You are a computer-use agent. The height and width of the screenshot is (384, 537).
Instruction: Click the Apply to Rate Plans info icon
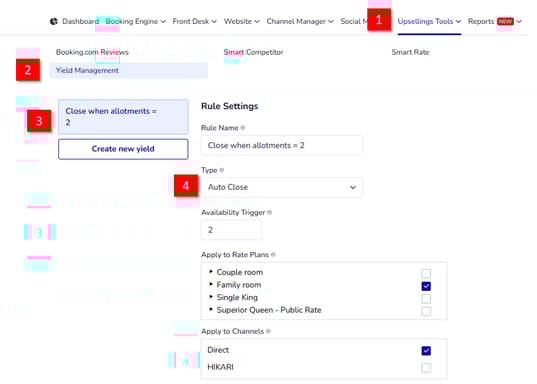[x=273, y=255]
